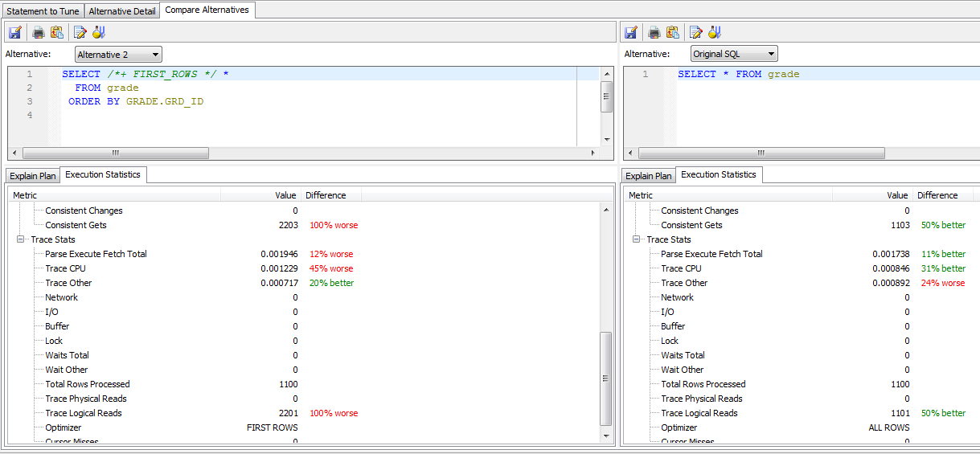
Task: Open the Alternative Detail tab
Action: tap(122, 11)
